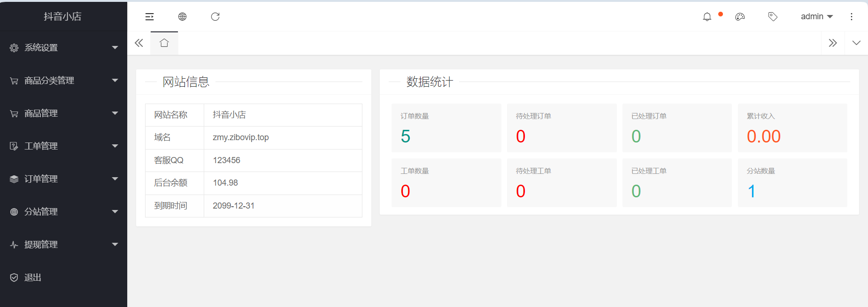The height and width of the screenshot is (307, 868).
Task: Click the 已处理工单 statistic card
Action: [677, 183]
